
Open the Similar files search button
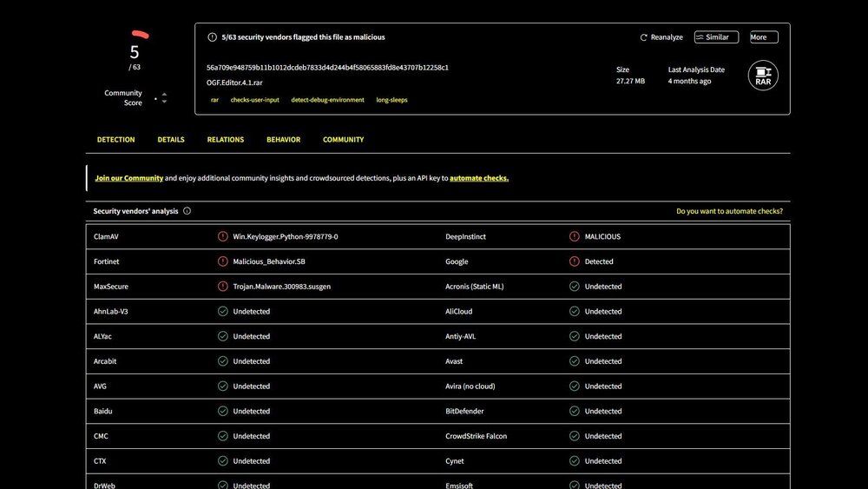716,37
